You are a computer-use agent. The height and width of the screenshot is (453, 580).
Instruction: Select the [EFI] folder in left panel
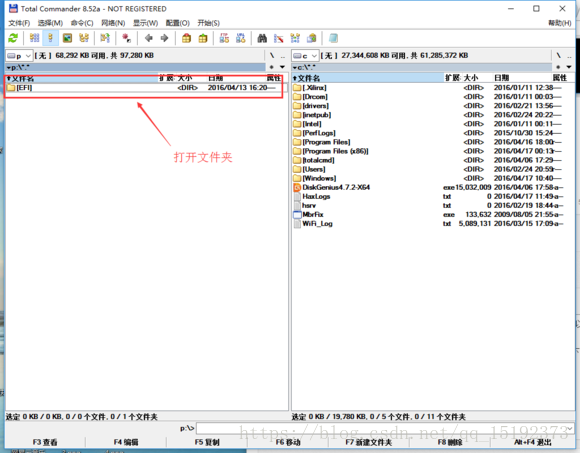click(146, 88)
